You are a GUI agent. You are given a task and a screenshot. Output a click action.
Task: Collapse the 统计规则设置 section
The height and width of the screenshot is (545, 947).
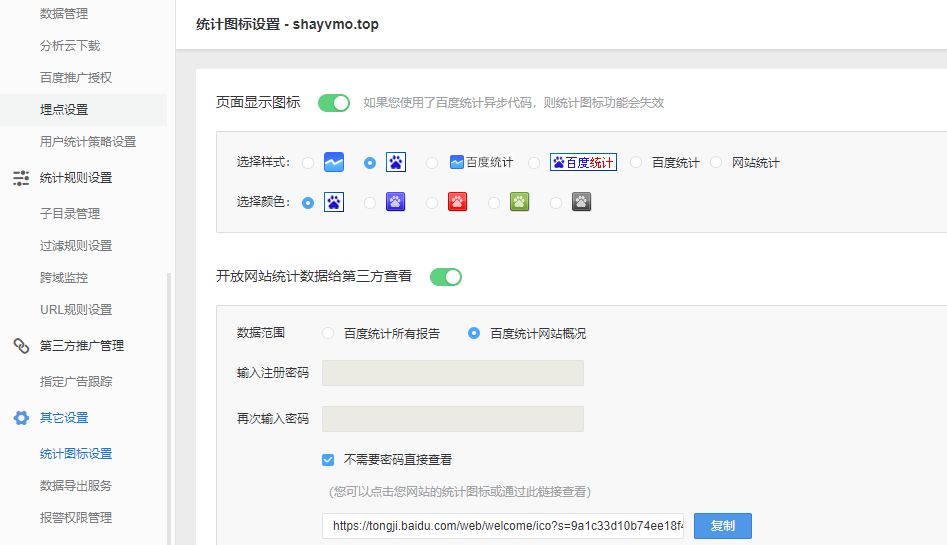pos(76,178)
